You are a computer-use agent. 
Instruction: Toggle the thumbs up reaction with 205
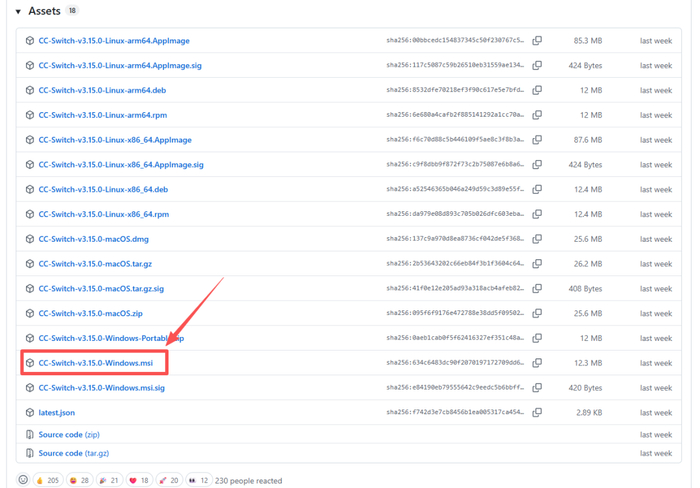click(x=48, y=480)
